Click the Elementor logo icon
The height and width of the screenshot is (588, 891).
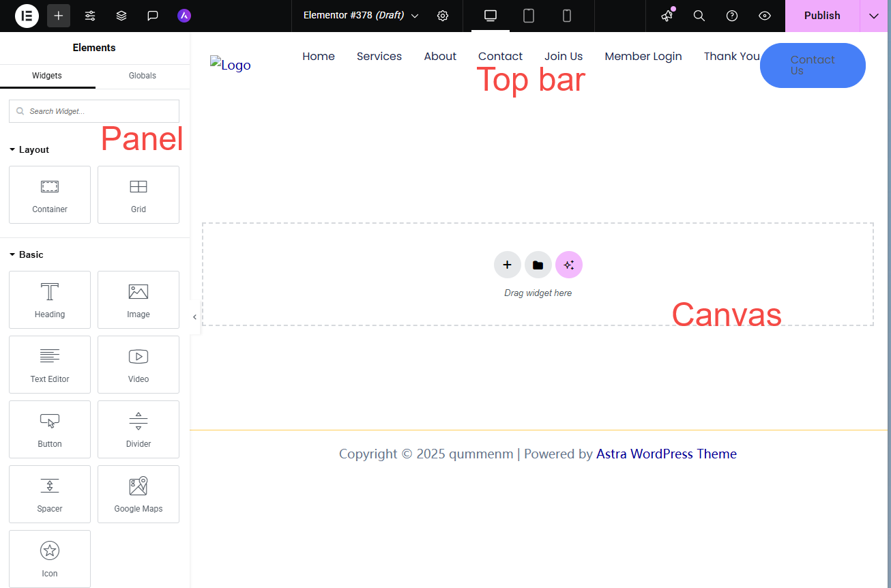pos(27,16)
